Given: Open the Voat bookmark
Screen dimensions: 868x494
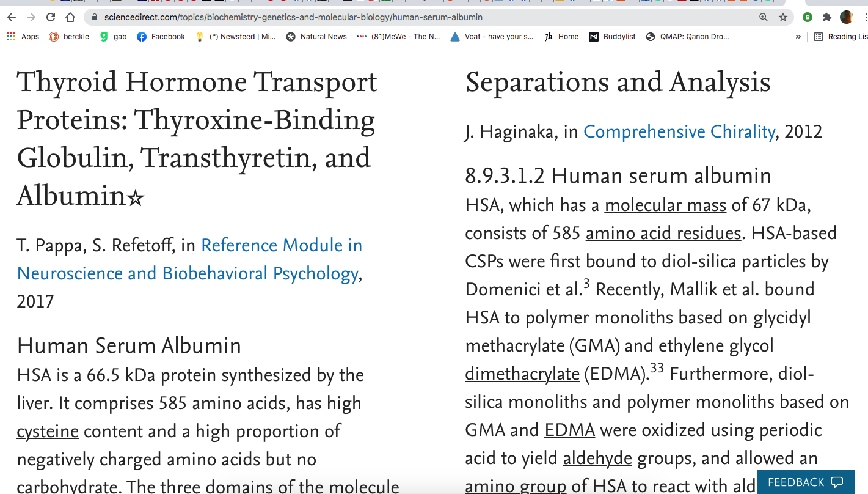Looking at the screenshot, I should pyautogui.click(x=492, y=37).
